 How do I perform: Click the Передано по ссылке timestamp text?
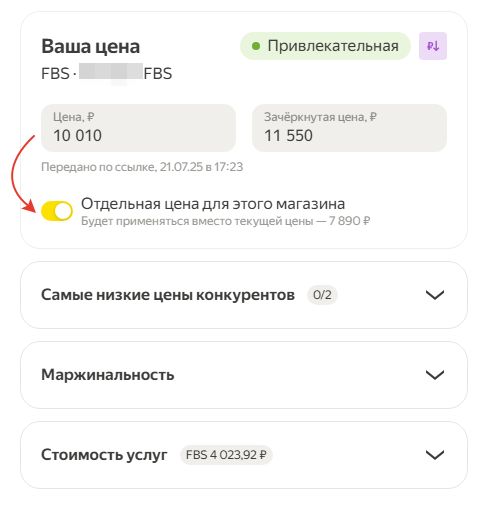pos(142,167)
